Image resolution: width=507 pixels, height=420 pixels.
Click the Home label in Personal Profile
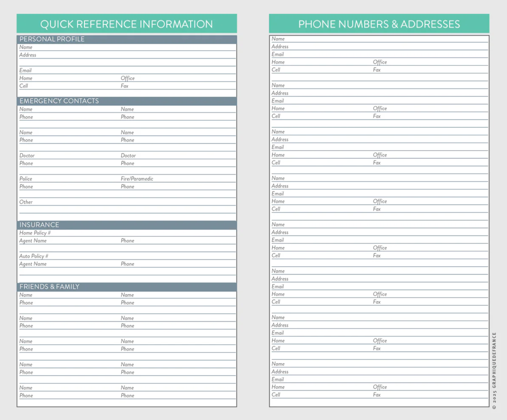coord(26,78)
